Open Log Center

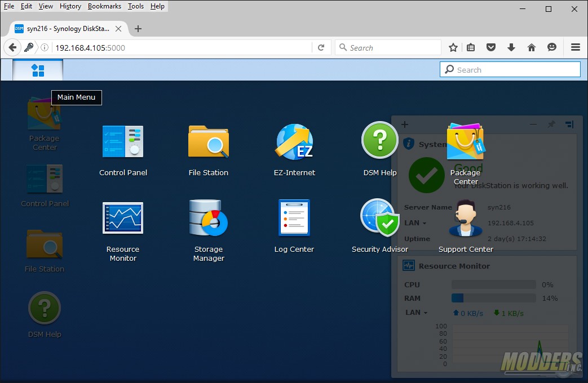point(294,226)
